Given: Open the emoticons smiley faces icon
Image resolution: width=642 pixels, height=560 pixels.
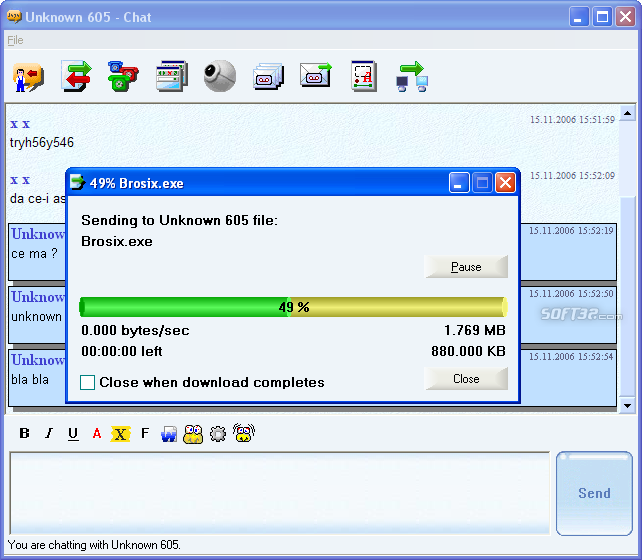Looking at the screenshot, I should 193,434.
